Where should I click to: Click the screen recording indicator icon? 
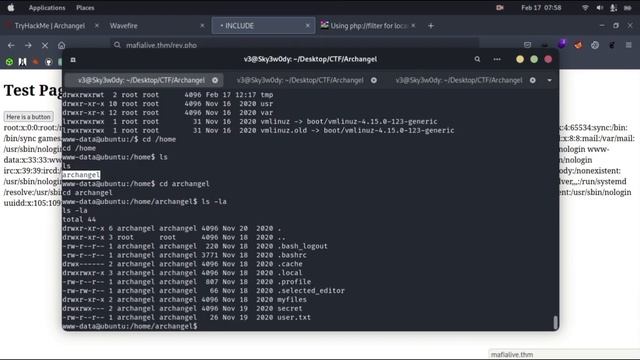(x=500, y=8)
